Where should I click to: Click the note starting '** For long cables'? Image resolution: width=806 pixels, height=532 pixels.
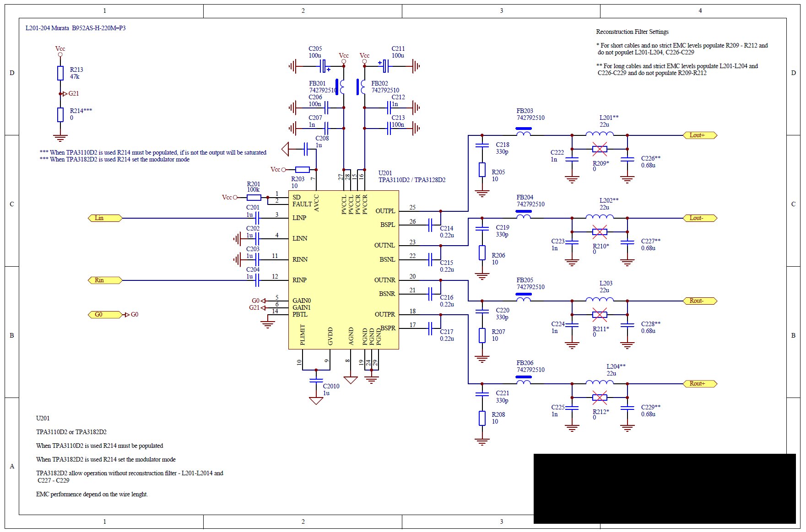tap(677, 70)
